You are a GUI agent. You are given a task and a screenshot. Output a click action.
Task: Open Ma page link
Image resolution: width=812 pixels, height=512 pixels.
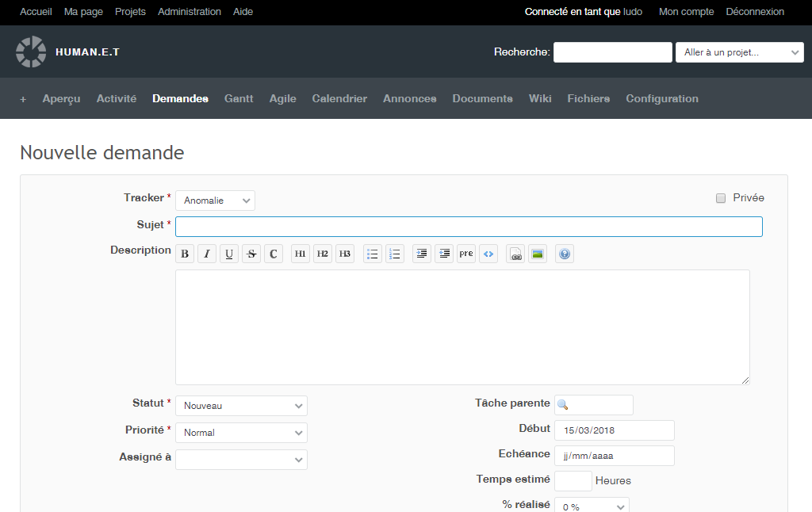click(83, 11)
